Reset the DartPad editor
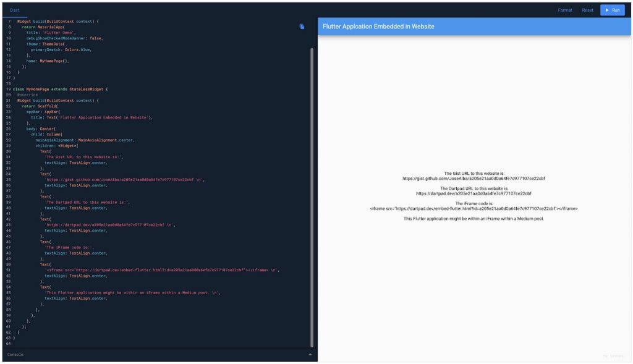633x364 pixels. pos(587,10)
